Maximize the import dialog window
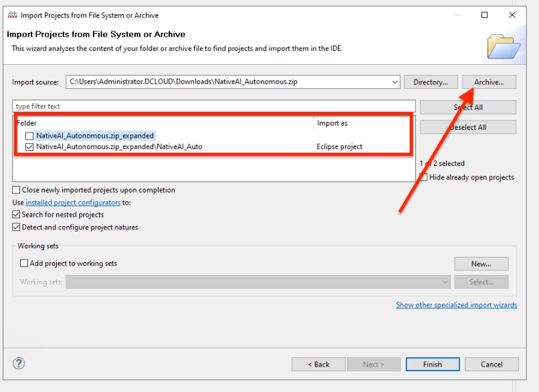The height and width of the screenshot is (392, 539). pos(485,15)
